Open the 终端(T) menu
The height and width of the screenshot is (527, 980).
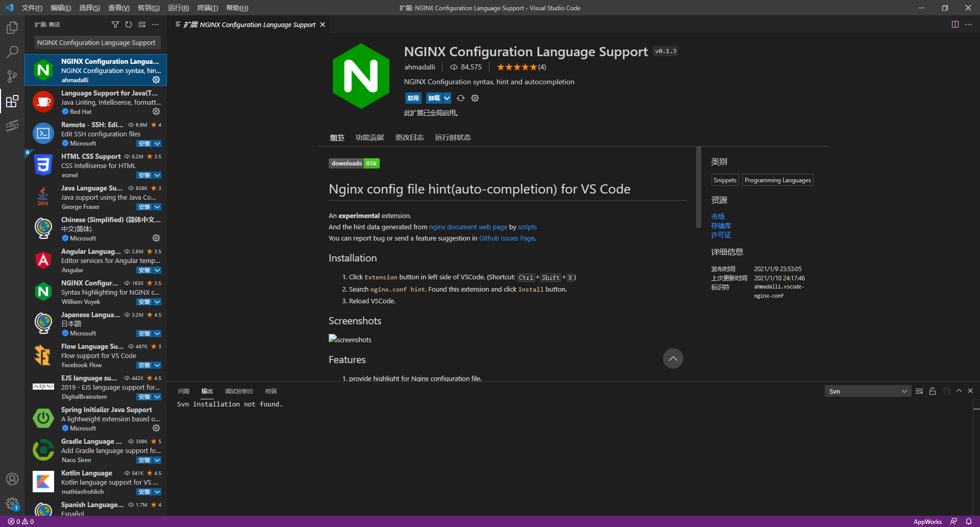pyautogui.click(x=207, y=8)
